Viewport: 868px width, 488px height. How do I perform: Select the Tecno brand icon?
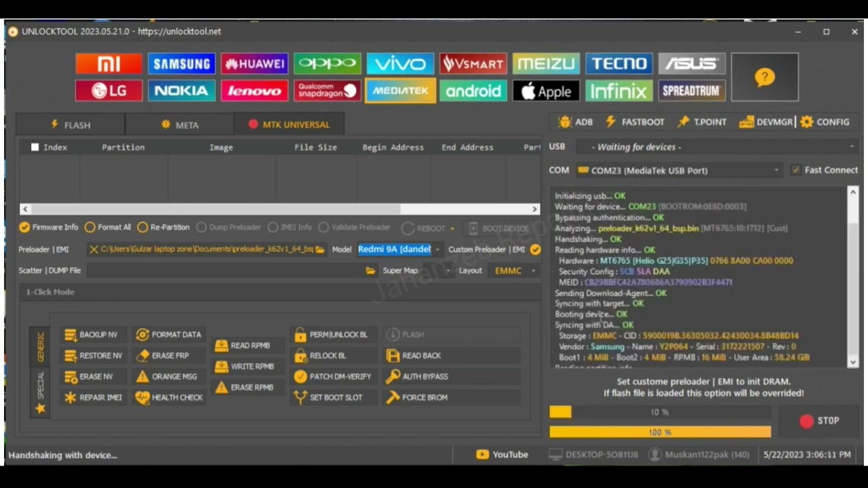[619, 64]
